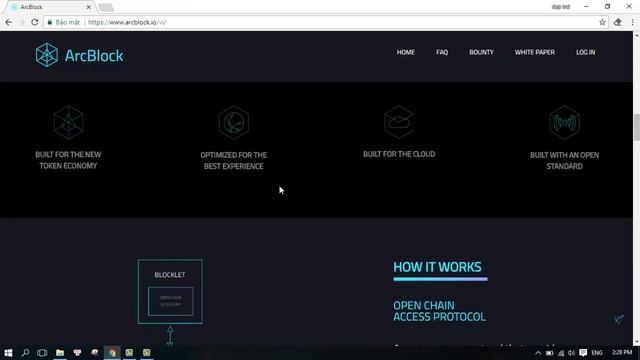Select the cloud hexagon icon
This screenshot has width=640, height=360.
399,122
